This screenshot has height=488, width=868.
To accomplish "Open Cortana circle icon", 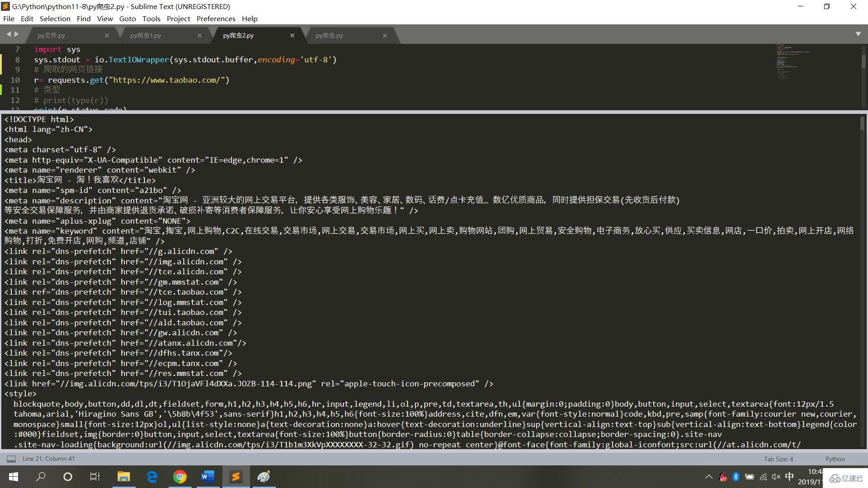I will click(x=68, y=477).
